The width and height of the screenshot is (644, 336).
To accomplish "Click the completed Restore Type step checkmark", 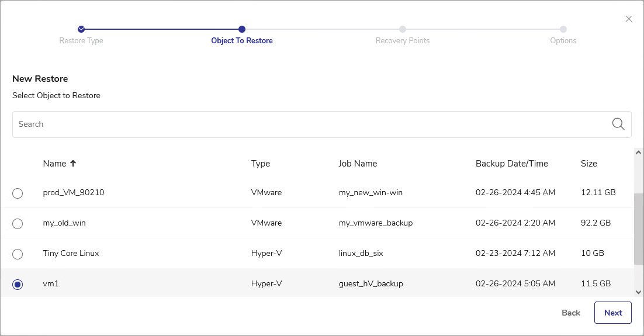I will click(81, 29).
